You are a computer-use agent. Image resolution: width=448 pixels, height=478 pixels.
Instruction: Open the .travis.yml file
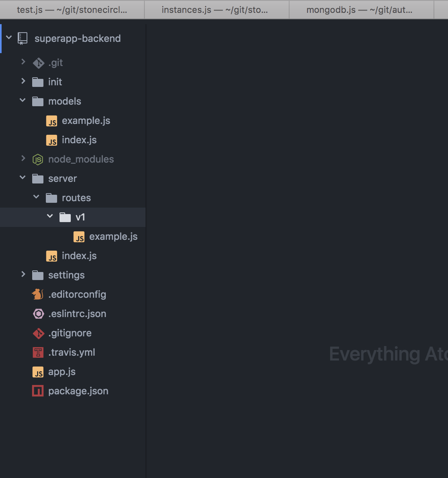[72, 352]
